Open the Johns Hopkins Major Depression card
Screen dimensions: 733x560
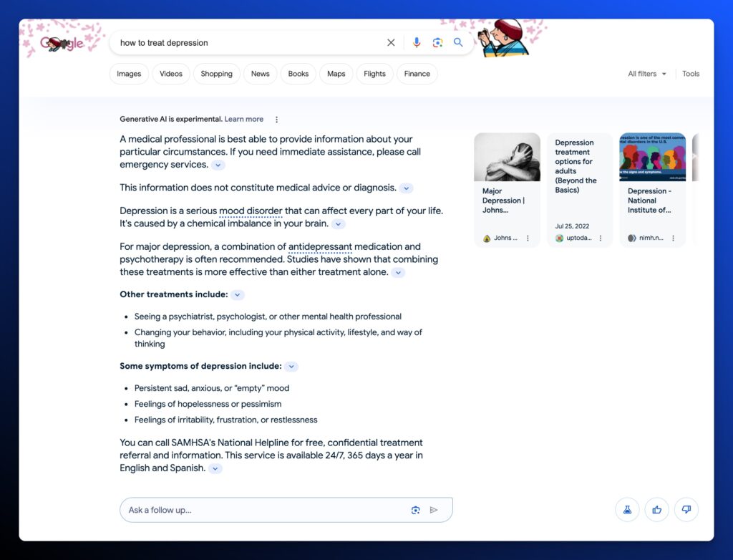tap(507, 190)
